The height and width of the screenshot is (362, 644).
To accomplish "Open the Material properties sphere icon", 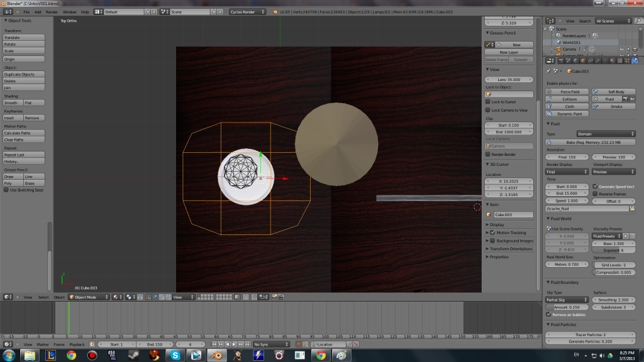I will coord(613,60).
